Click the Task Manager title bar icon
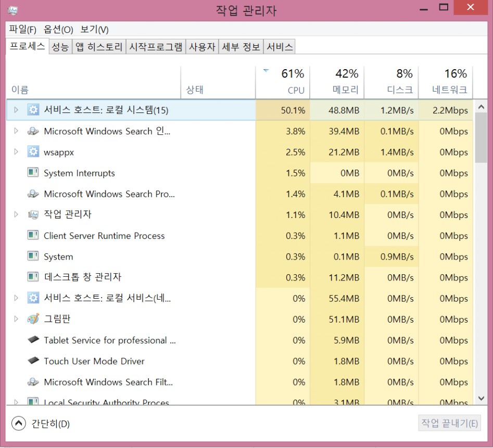 click(x=12, y=10)
